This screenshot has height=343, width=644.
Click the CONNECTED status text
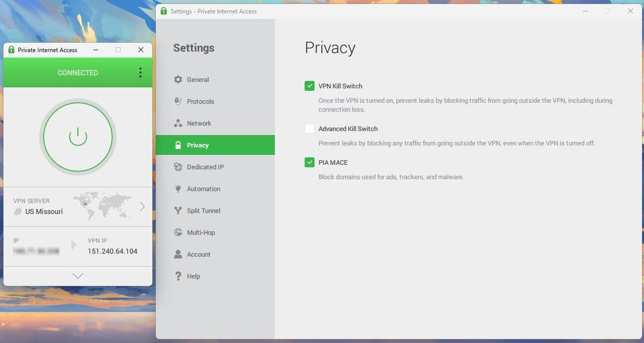[x=78, y=72]
